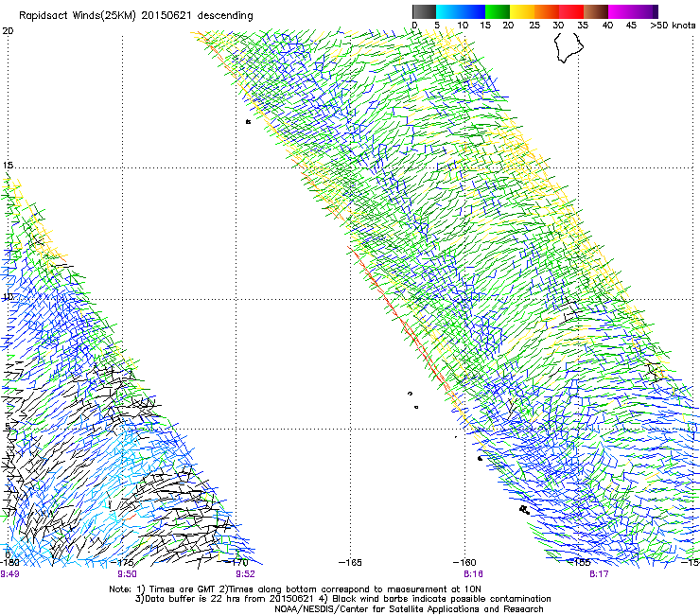Click the '9:50' swath time label
Image resolution: width=700 pixels, height=615 pixels.
[128, 574]
